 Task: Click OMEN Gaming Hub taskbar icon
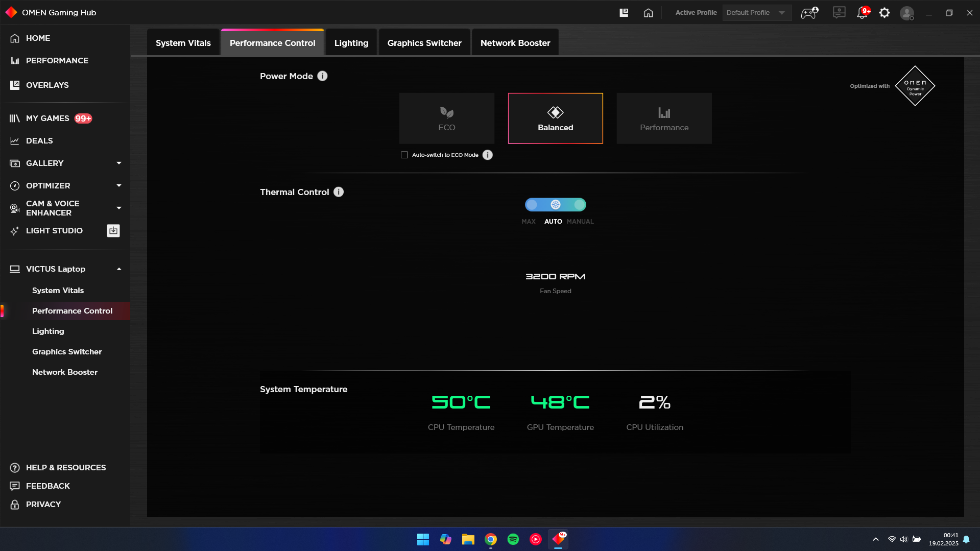click(x=558, y=539)
